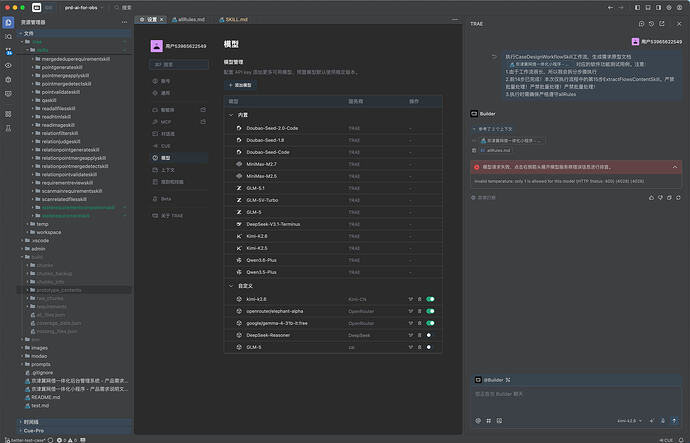
Task: Click the undo arrow beside user message
Action: coord(494,57)
